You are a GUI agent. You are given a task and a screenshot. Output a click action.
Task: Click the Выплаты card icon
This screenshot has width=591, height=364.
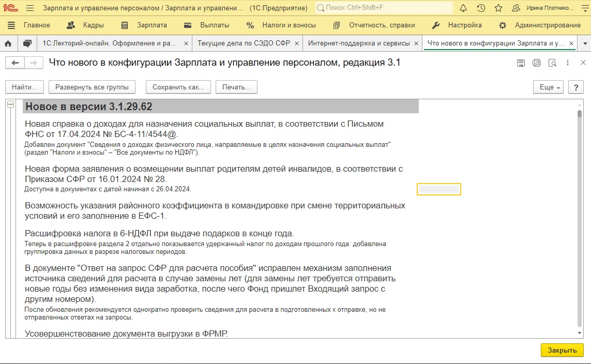coord(187,25)
